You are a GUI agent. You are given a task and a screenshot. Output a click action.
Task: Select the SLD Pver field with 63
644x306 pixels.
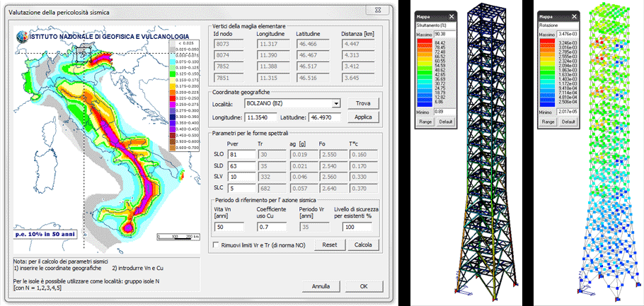(241, 165)
